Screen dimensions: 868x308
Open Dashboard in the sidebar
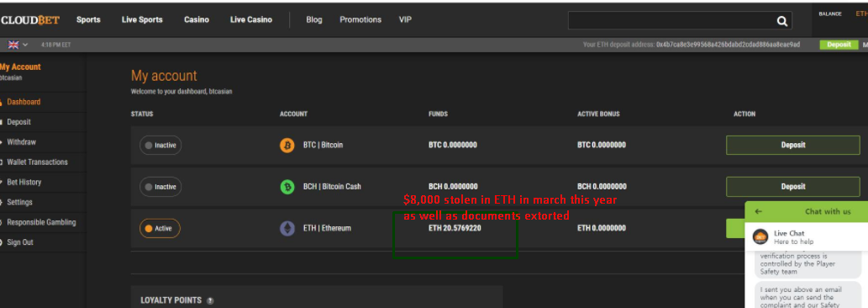click(x=24, y=102)
